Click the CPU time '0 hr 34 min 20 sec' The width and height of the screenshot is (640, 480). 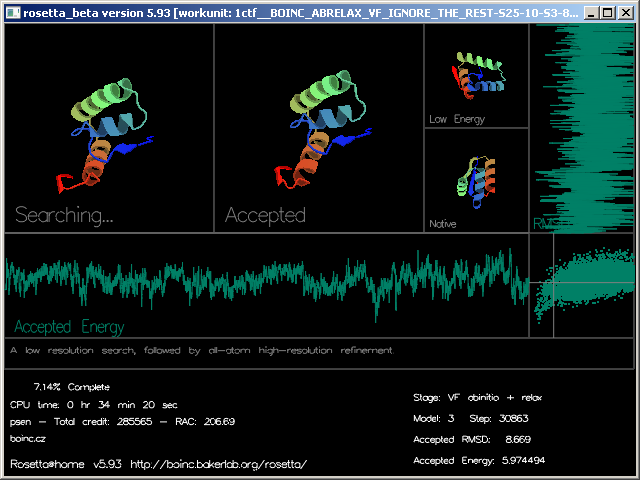(x=122, y=405)
